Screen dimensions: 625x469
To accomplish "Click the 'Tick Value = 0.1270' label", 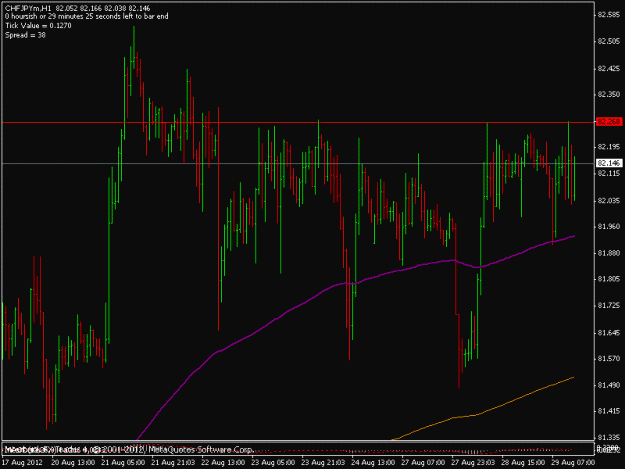I will pos(38,26).
